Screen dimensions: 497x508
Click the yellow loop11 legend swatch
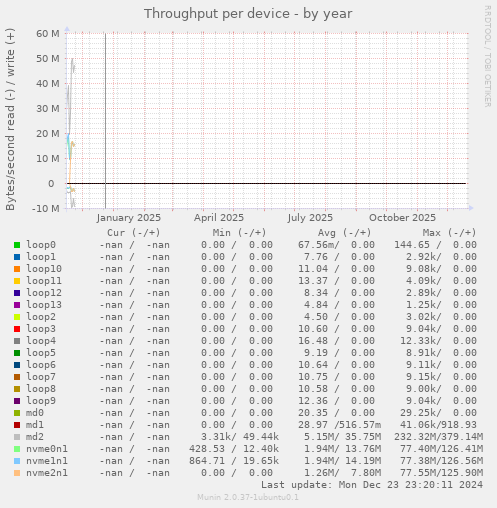(17, 281)
